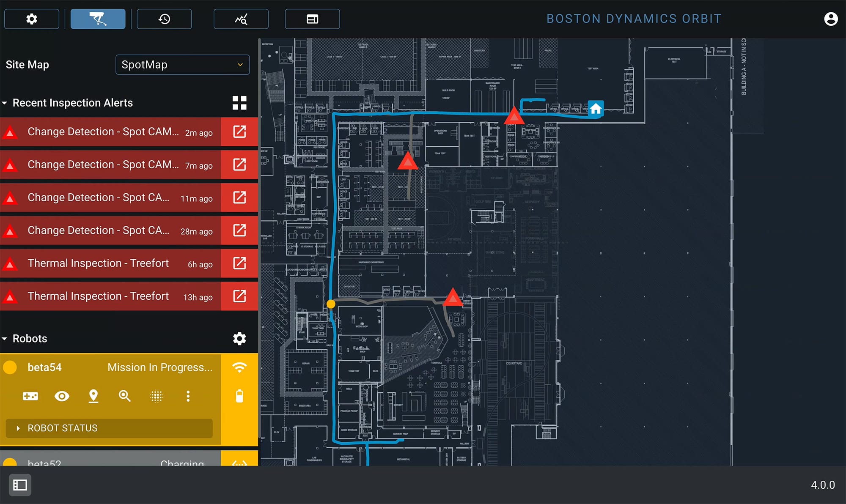846x504 pixels.
Task: Select the Spot robot view tool in the toolbar
Action: coord(98,19)
